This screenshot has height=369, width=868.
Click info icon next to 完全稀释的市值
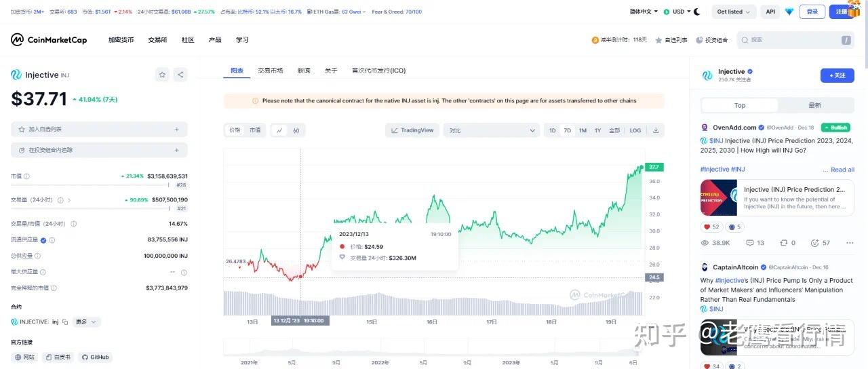tap(54, 288)
